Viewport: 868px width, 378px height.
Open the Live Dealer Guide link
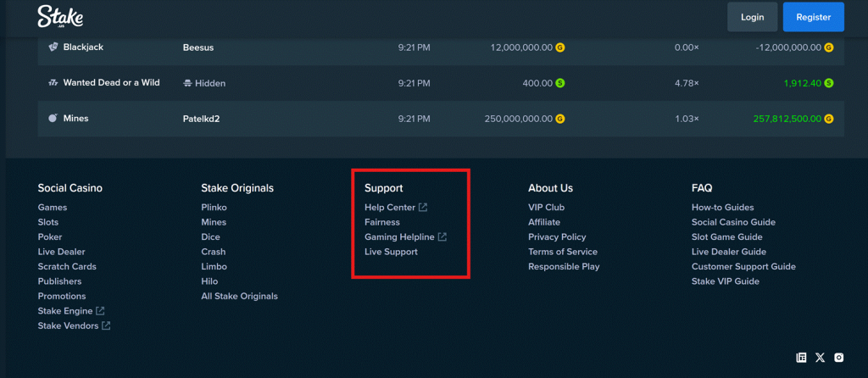729,252
